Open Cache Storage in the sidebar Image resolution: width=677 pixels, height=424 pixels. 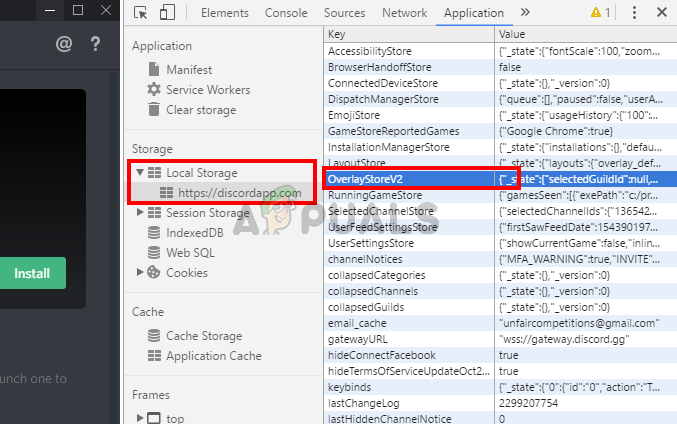(204, 335)
